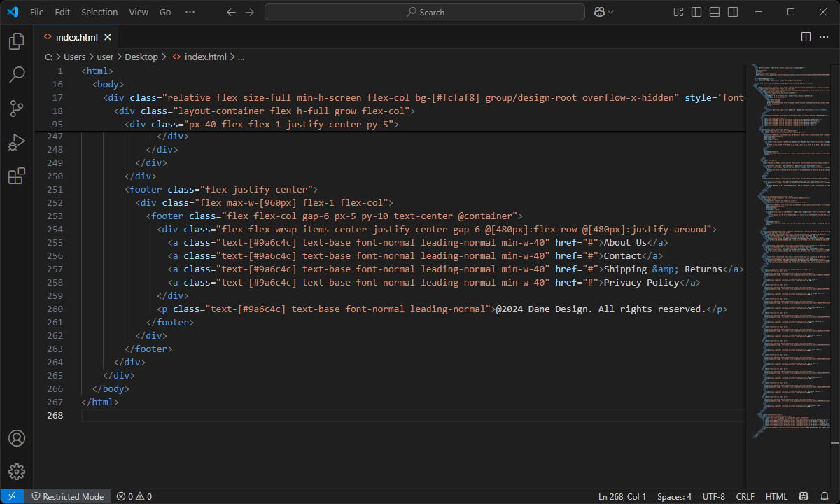Click sticky header line with body tag
840x504 pixels.
pos(108,84)
